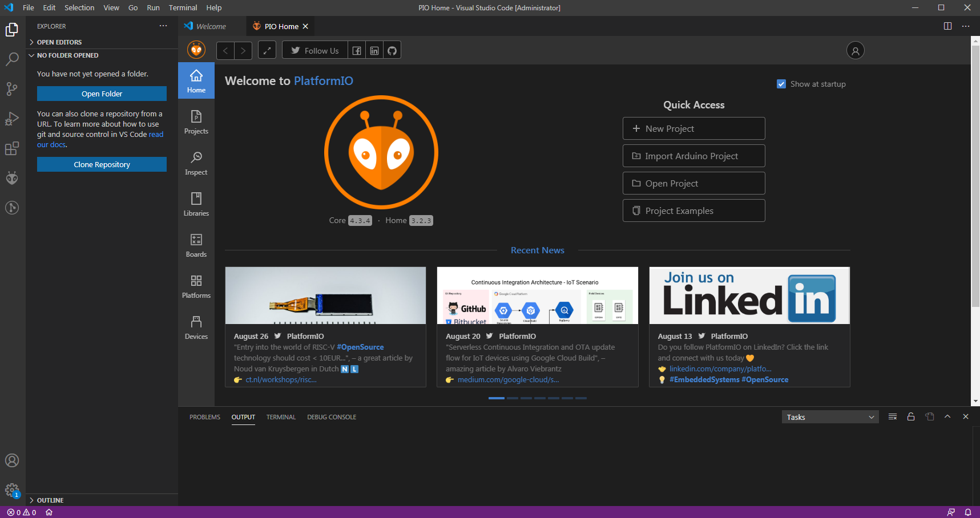Image resolution: width=980 pixels, height=518 pixels.
Task: Open the Terminal menu
Action: pos(183,8)
